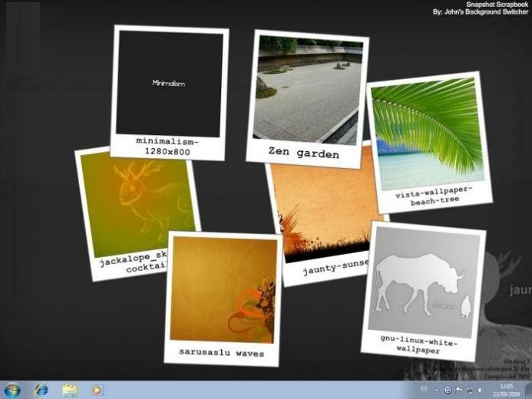The height and width of the screenshot is (399, 532).
Task: Open Windows Explorer folder icon in taskbar
Action: [70, 391]
